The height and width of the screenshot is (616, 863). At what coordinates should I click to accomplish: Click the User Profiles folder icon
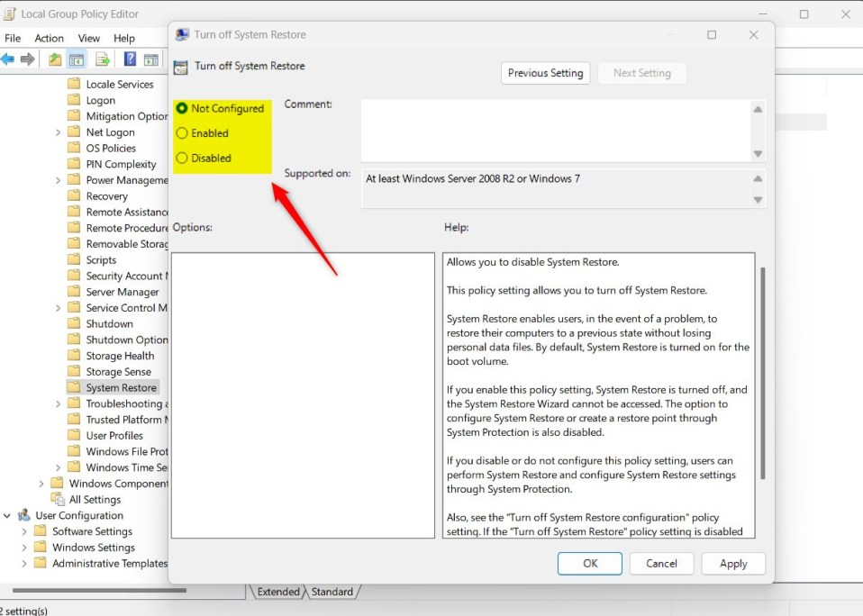pyautogui.click(x=74, y=434)
